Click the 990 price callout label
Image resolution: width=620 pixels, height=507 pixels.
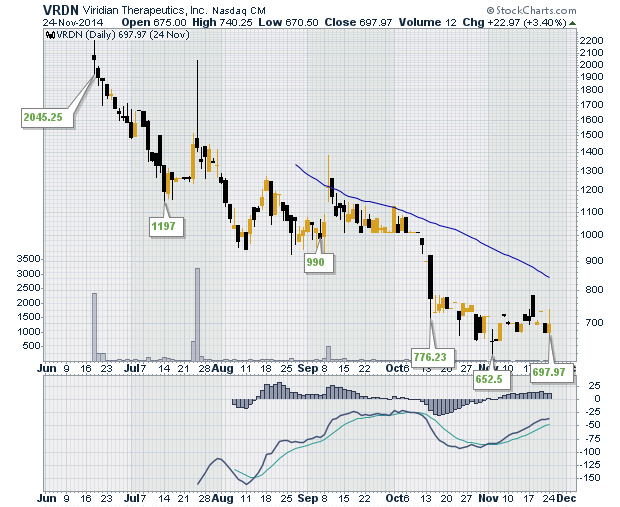pyautogui.click(x=316, y=261)
